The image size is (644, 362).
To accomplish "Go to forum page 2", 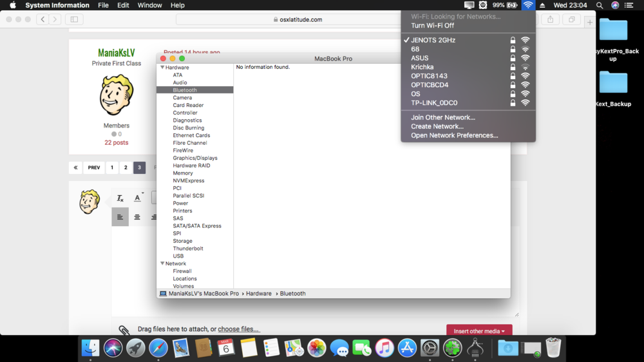I will click(x=126, y=167).
